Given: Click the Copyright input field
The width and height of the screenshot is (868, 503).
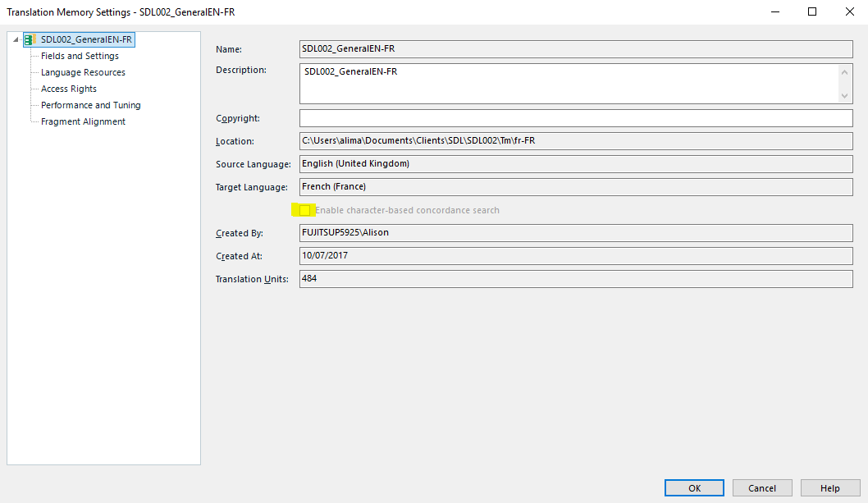Looking at the screenshot, I should [x=576, y=118].
